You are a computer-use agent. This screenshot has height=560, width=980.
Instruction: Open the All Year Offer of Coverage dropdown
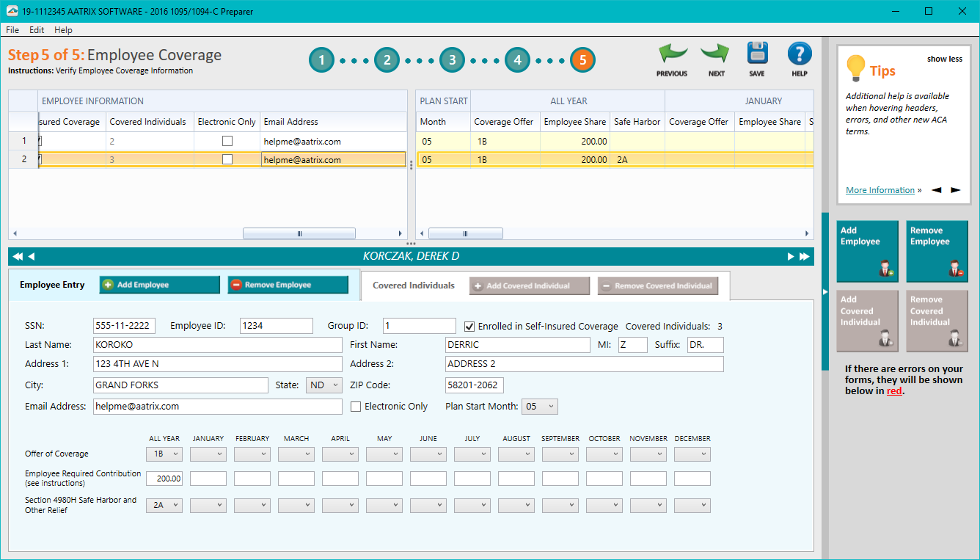tap(164, 454)
